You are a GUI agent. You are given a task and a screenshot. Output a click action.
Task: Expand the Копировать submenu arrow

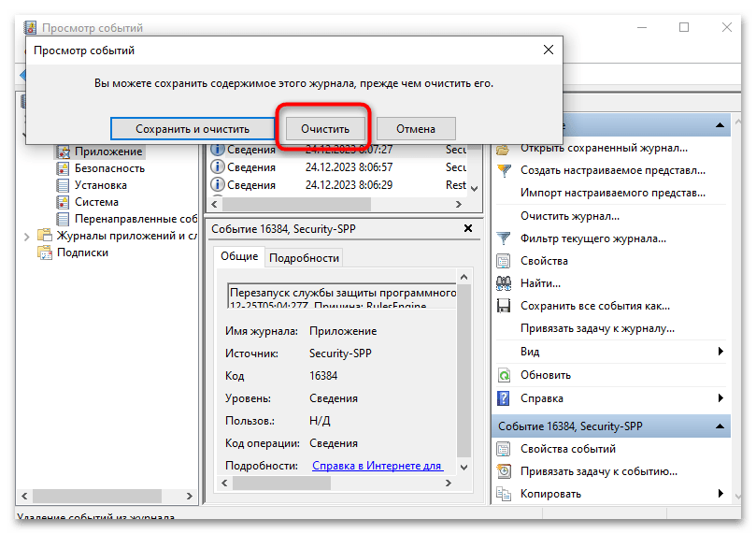click(720, 493)
